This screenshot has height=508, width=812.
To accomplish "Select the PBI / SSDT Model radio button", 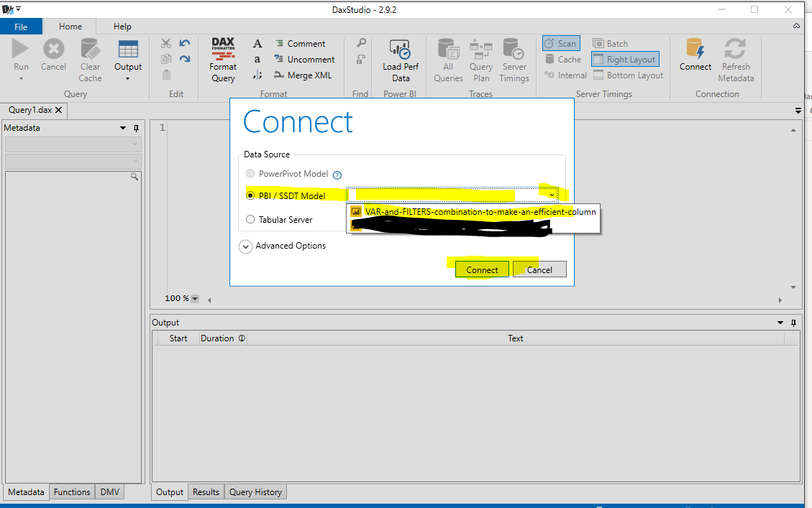I will point(250,195).
